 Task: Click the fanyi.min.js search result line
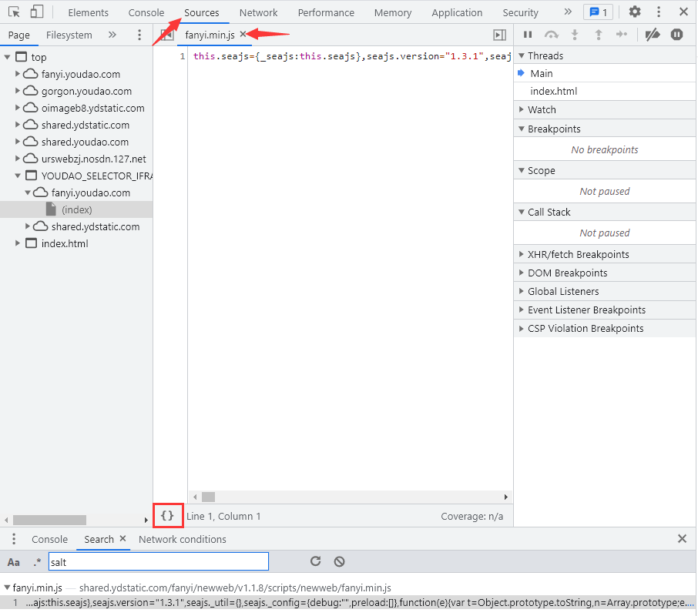[347, 602]
